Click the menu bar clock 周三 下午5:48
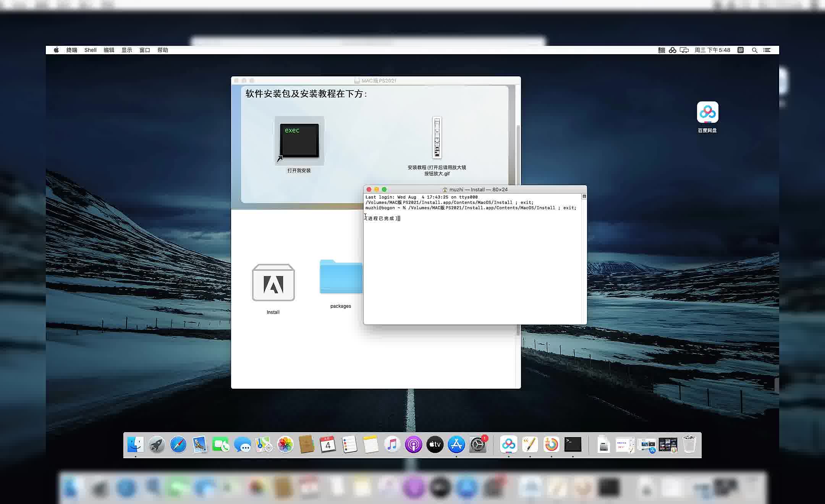825x504 pixels. click(712, 50)
